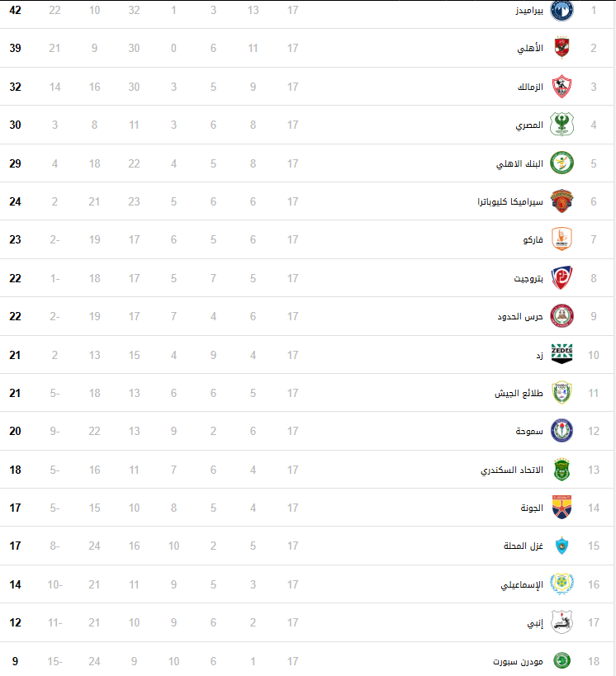
Task: Click the Al Ahly red eagle crest
Action: (562, 48)
